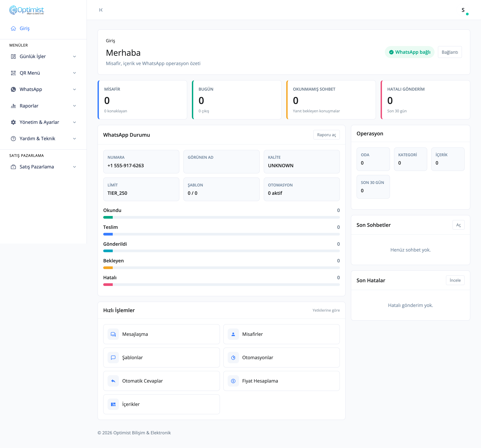The image size is (481, 448).
Task: Click the Okundu progress bar
Action: pos(221,217)
